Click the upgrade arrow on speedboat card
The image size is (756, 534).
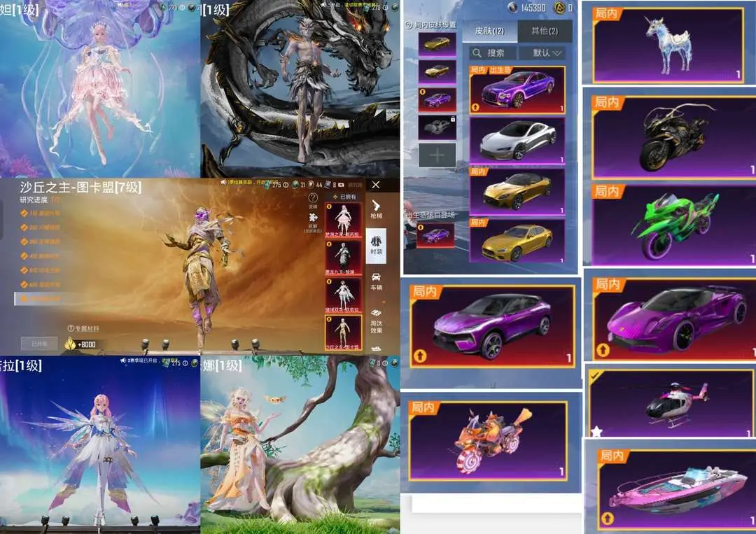pos(608,519)
